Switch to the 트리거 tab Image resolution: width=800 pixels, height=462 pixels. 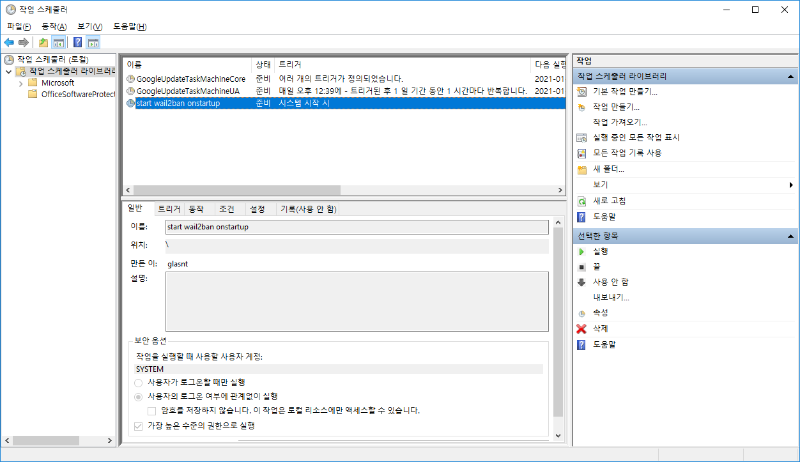[167, 209]
